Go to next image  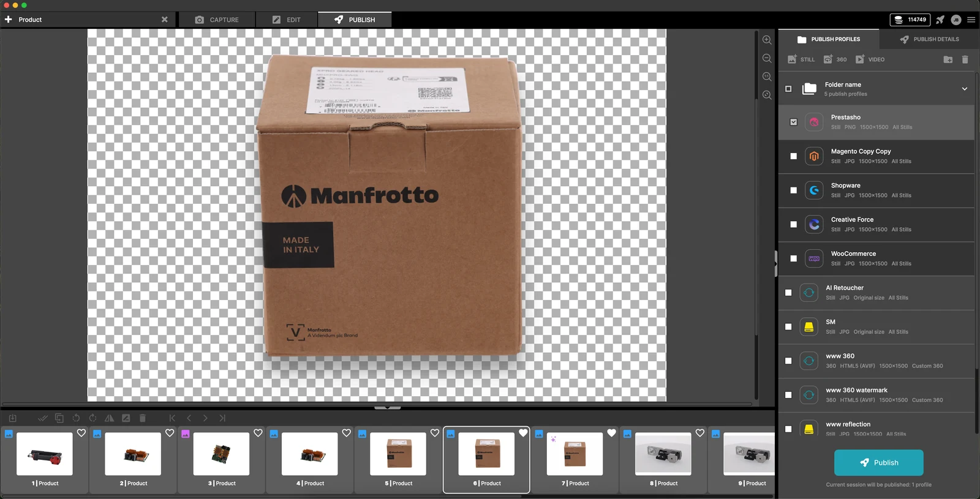[x=205, y=418]
